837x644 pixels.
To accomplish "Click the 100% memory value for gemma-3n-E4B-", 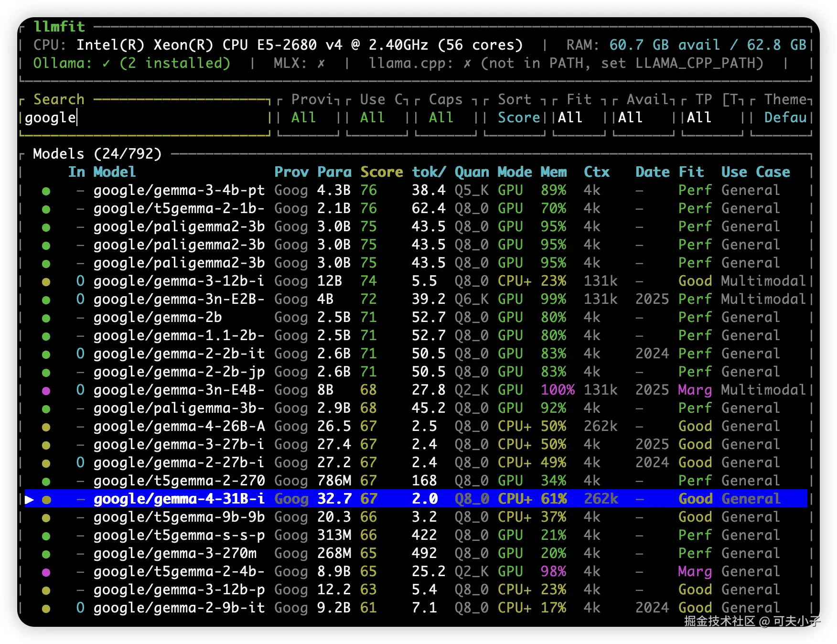I will pyautogui.click(x=558, y=390).
